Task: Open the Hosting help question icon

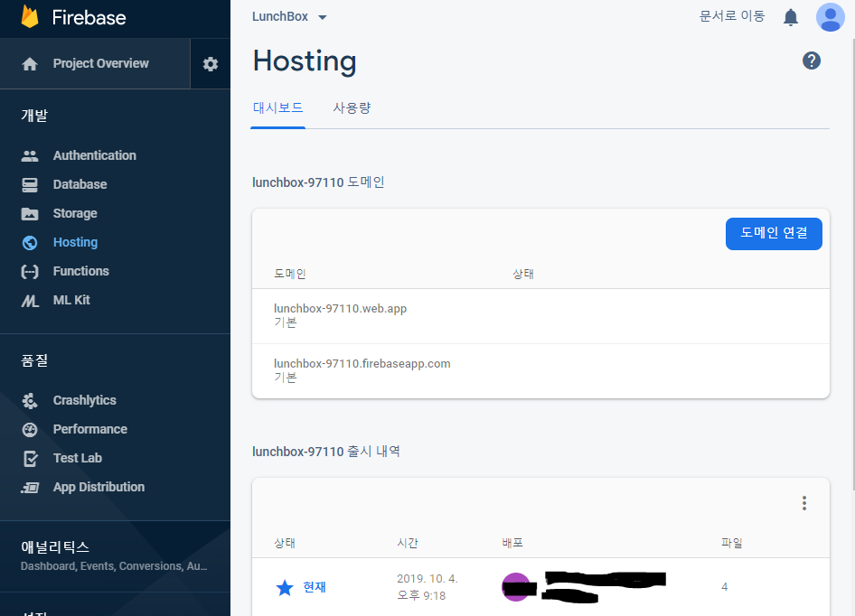Action: click(812, 61)
